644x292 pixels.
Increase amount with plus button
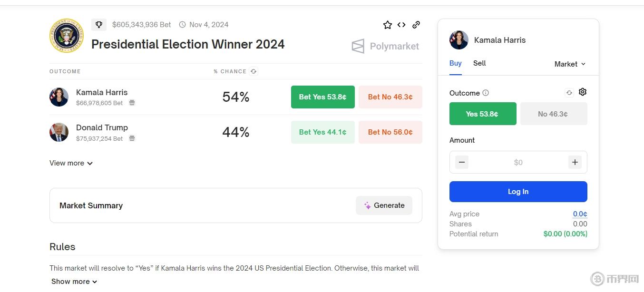[575, 162]
